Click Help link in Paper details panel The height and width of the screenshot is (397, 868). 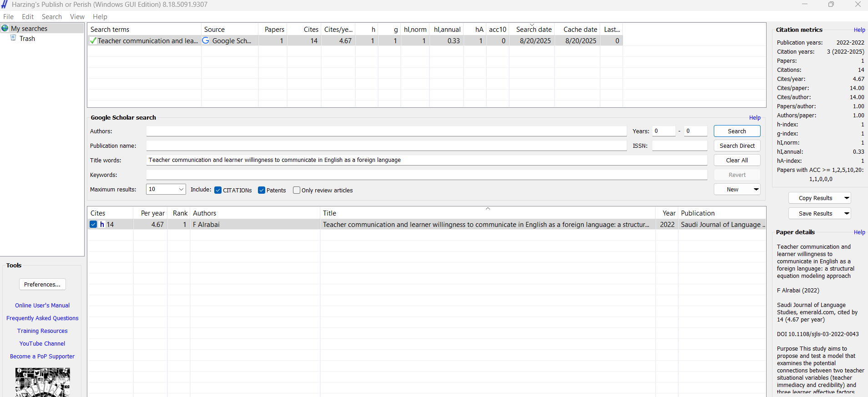859,232
